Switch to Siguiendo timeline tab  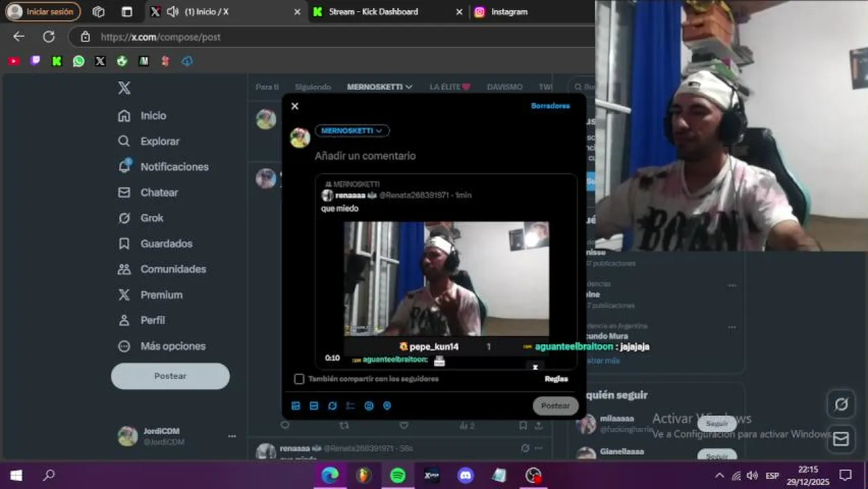click(313, 87)
